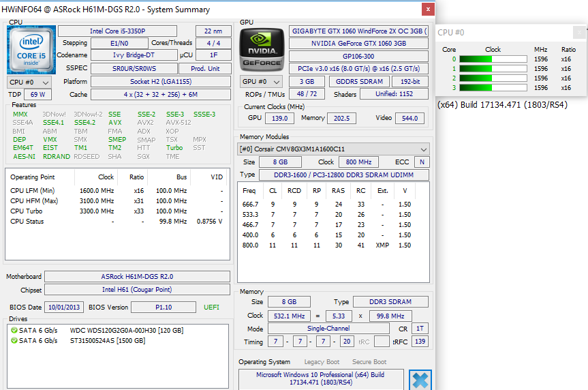Click the Intel H61 (Cougar Point) field

(x=137, y=290)
